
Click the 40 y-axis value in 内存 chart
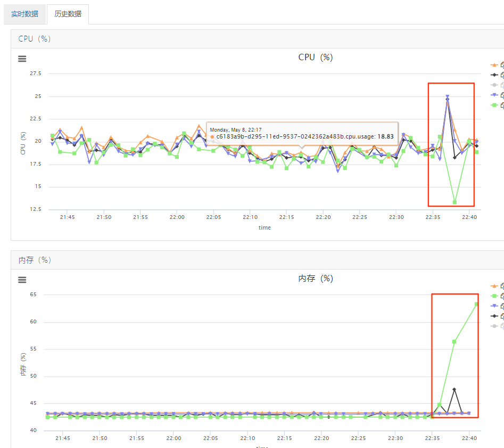[x=33, y=430]
